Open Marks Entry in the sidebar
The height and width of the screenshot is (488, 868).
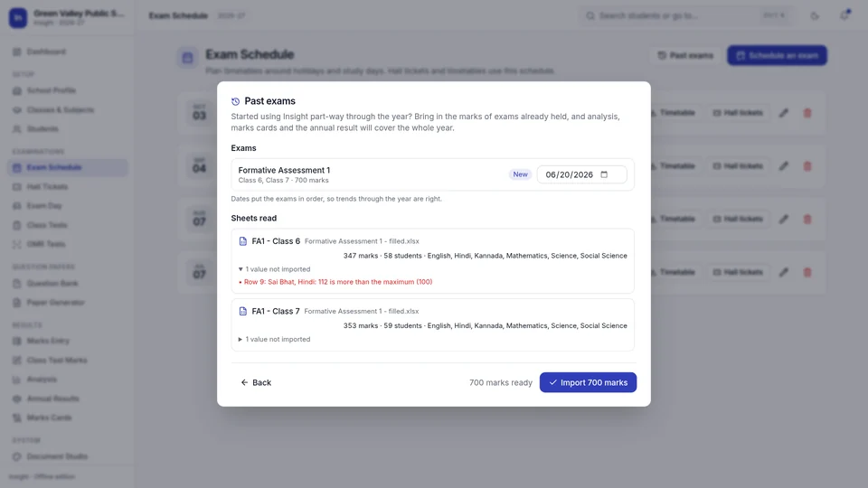tap(48, 341)
